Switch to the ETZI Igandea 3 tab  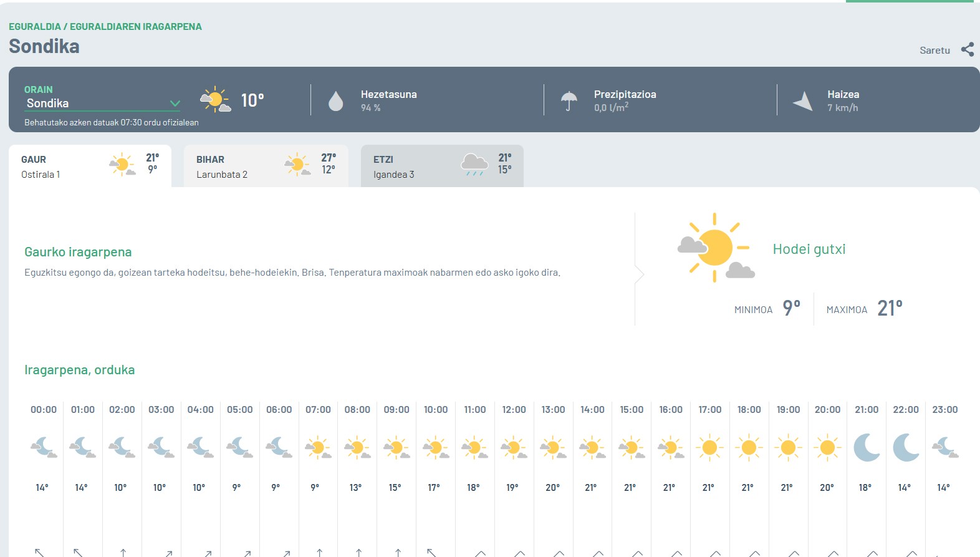pos(442,166)
